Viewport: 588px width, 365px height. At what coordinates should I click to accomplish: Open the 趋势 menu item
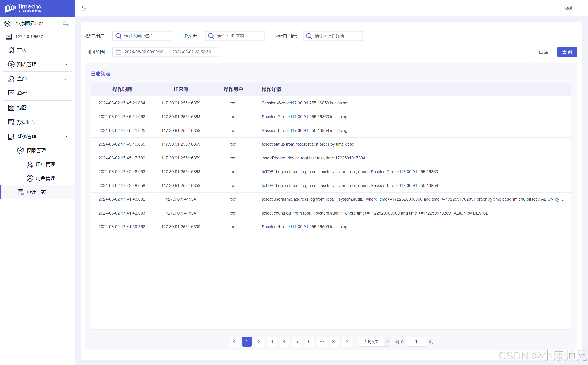pyautogui.click(x=37, y=93)
